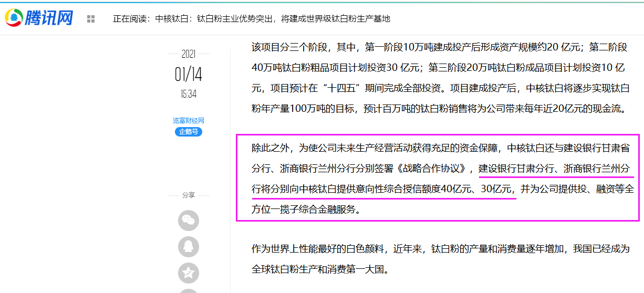
Task: Click text line 方位一揽子综合金融服务
Action: pyautogui.click(x=307, y=210)
